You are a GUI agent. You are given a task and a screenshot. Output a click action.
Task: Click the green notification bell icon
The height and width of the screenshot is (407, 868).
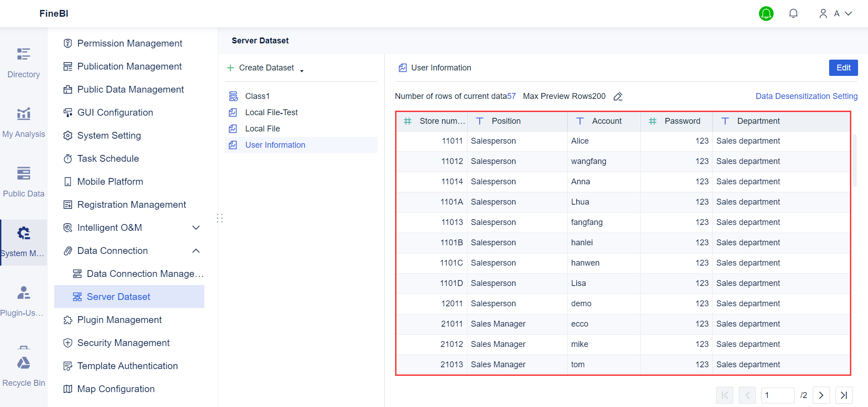coord(766,14)
